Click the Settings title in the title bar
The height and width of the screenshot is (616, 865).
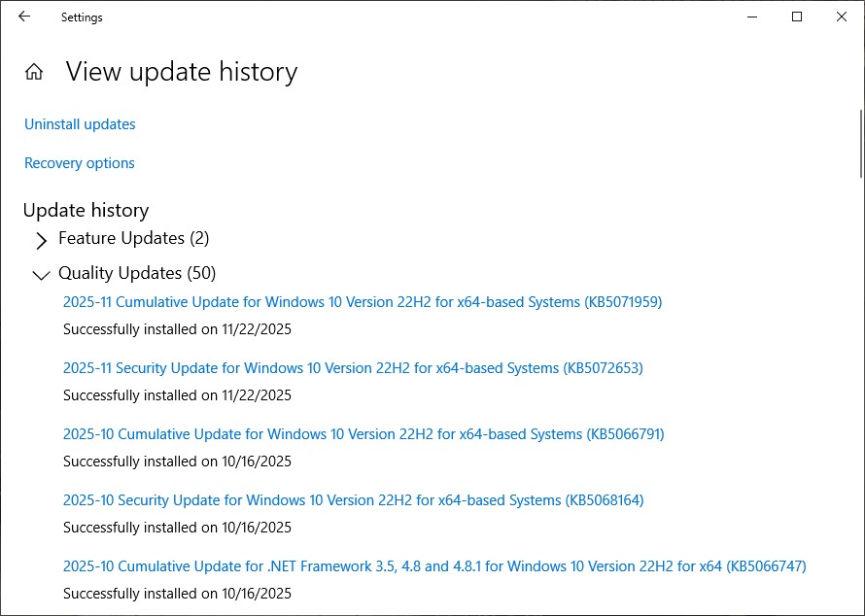point(82,17)
